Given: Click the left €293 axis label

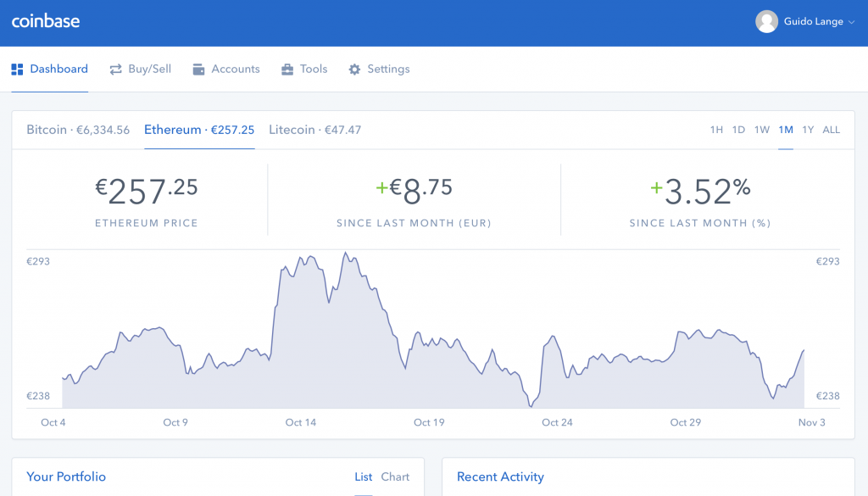Looking at the screenshot, I should point(38,261).
